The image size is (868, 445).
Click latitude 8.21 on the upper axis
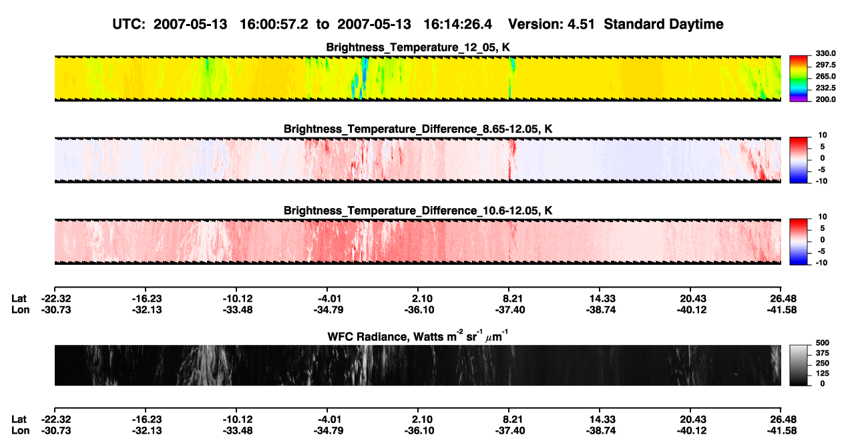pos(511,299)
